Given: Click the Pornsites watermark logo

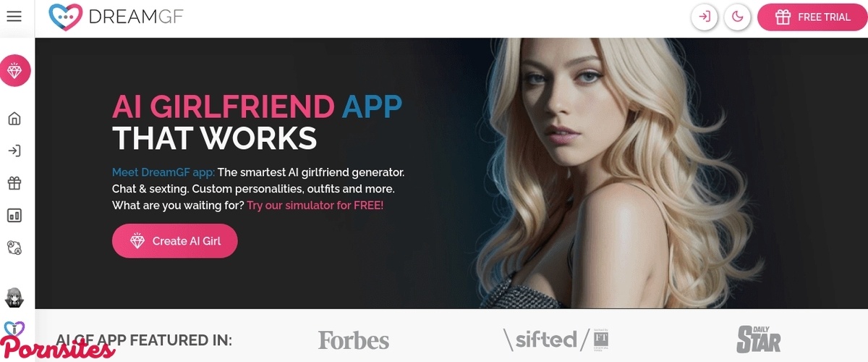Looking at the screenshot, I should coord(56,345).
